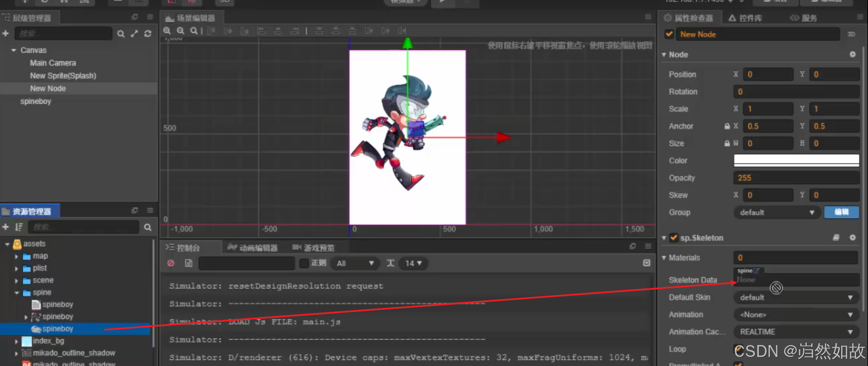Collapse the Materials section
868x366 pixels.
tap(664, 258)
